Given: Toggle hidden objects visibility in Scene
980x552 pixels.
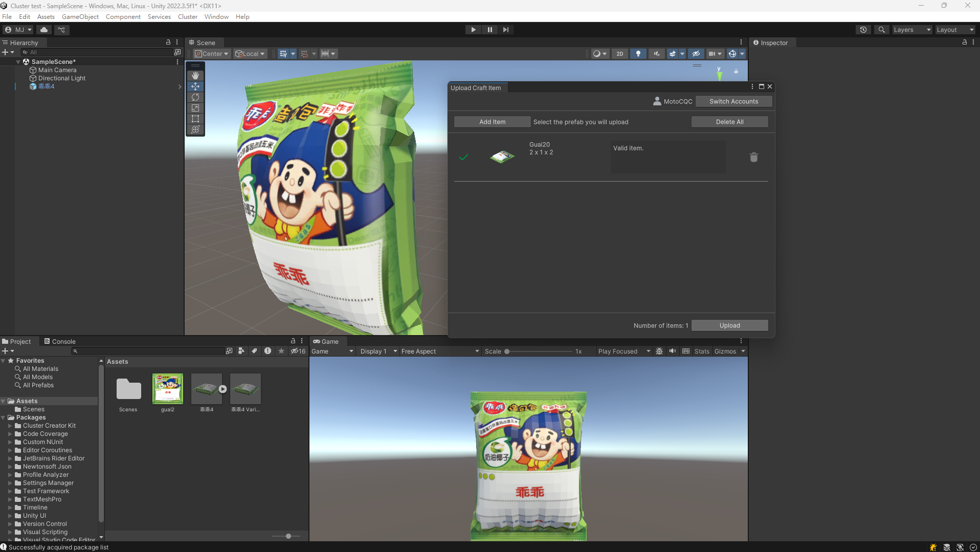Looking at the screenshot, I should click(x=696, y=54).
